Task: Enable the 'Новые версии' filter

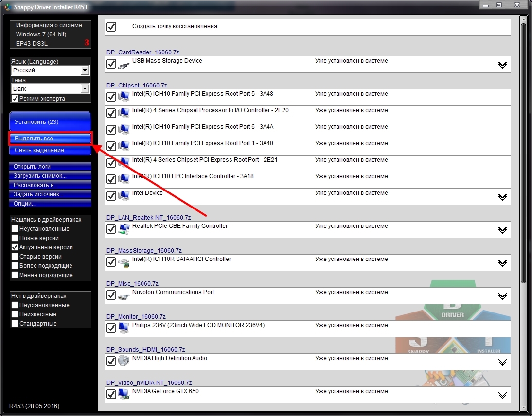Action: [x=15, y=238]
